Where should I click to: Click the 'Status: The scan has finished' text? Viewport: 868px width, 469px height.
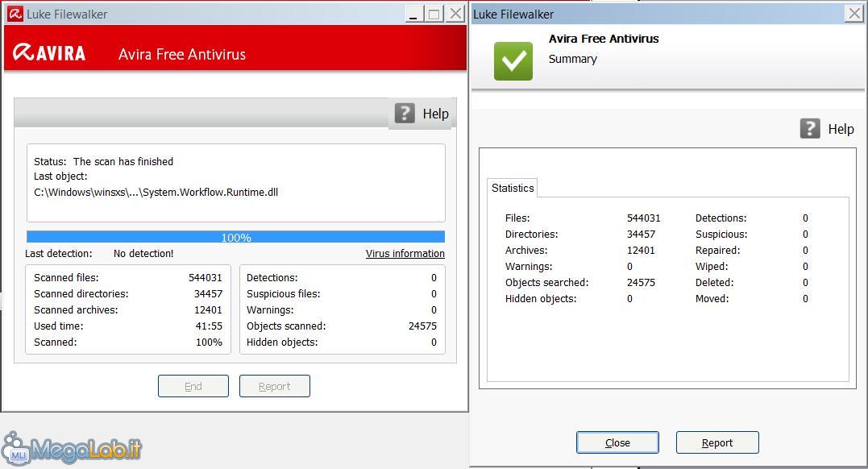pos(103,162)
